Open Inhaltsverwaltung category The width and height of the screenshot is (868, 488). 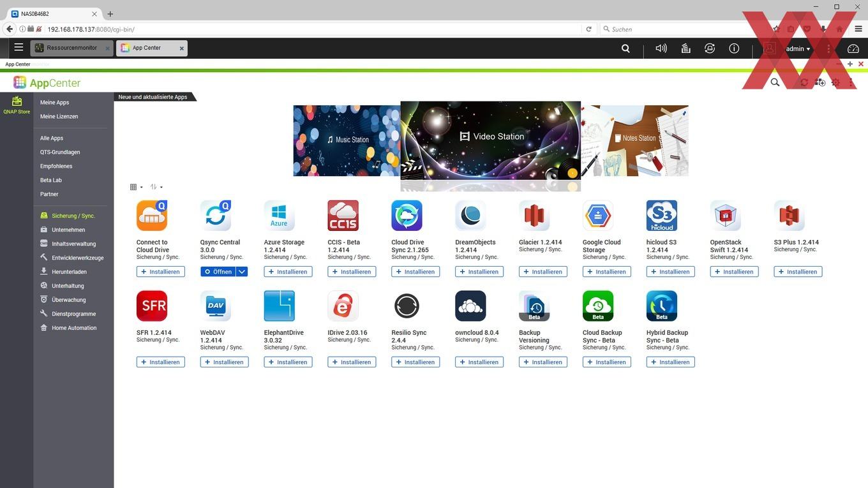tap(74, 244)
